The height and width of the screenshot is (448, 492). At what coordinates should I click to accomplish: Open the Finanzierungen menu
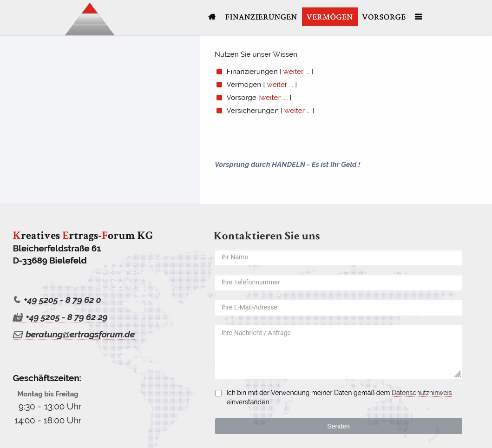261,17
